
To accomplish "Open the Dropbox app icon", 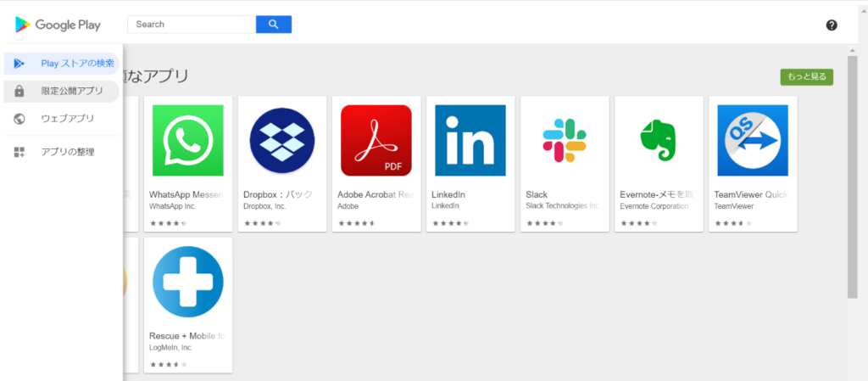I will click(x=282, y=140).
